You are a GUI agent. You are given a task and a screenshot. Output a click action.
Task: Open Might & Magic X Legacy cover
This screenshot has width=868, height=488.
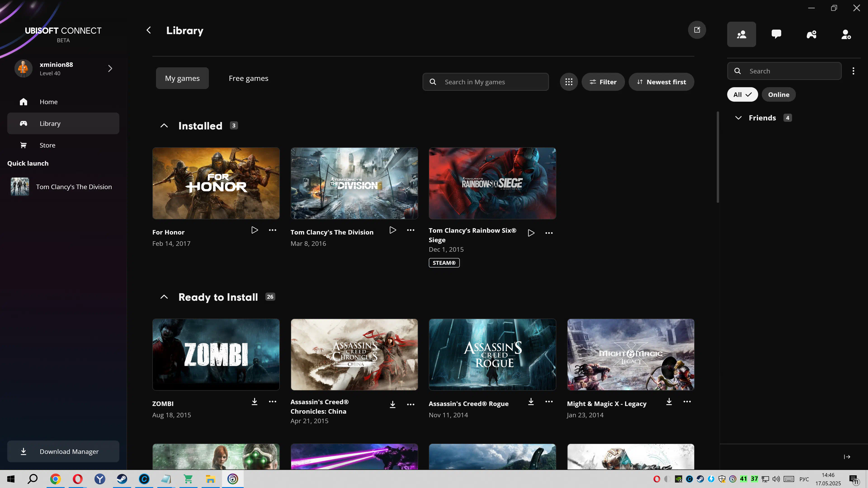point(630,355)
